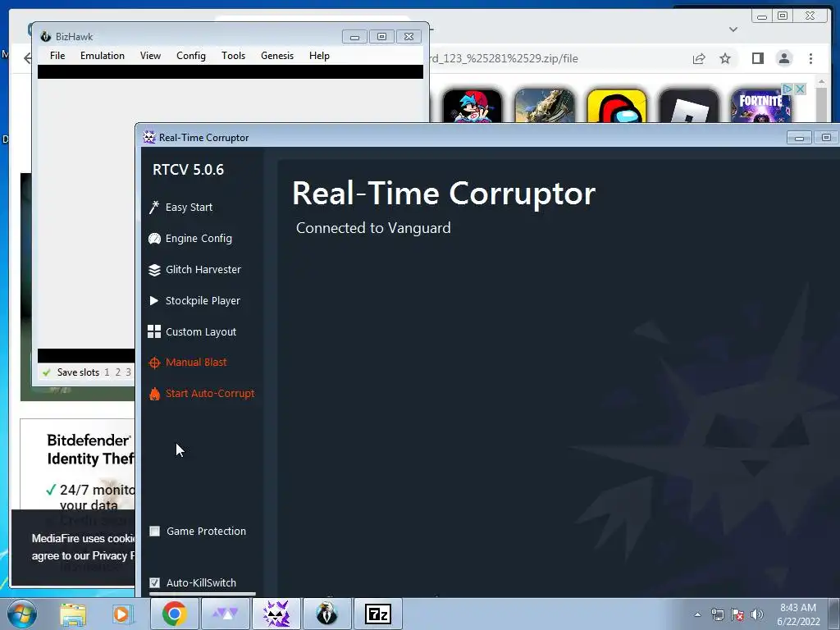840x630 pixels.
Task: Open BizHawk Help menu
Action: pyautogui.click(x=319, y=56)
